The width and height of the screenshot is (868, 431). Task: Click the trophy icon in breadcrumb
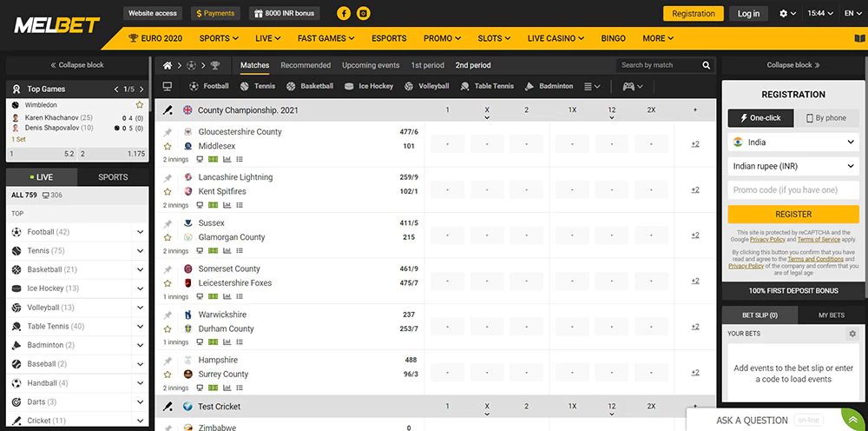click(x=214, y=65)
